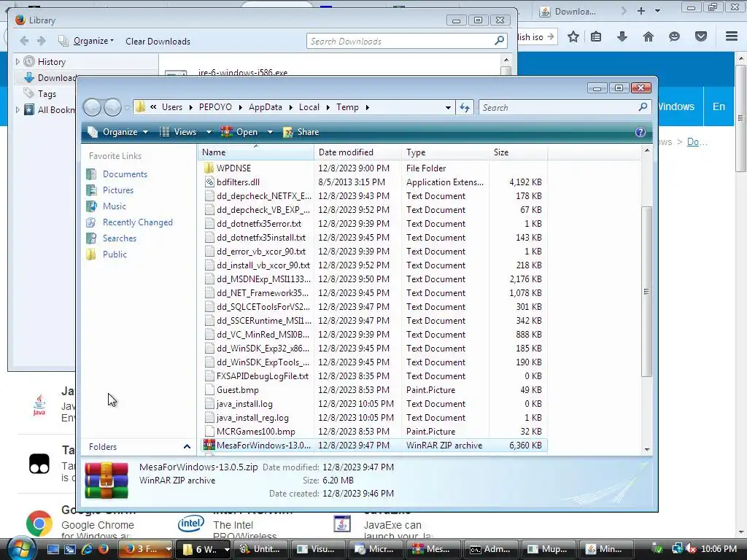Expand the Open button dropdown arrow
This screenshot has height=560, width=747.
[270, 132]
